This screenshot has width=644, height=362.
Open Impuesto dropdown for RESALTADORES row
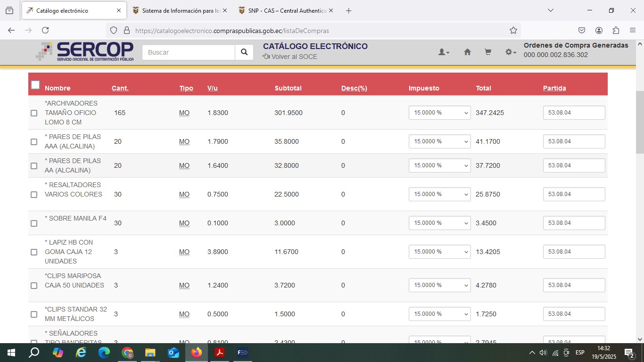(439, 194)
